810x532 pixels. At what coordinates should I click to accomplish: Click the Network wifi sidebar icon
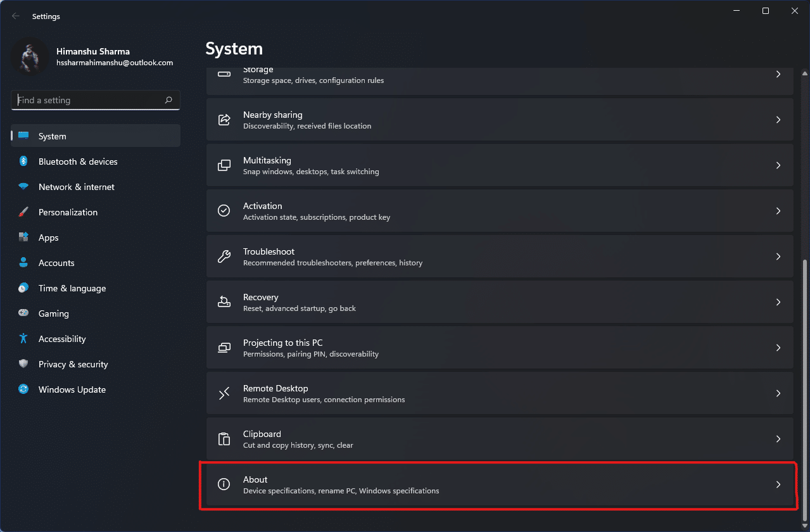tap(23, 187)
